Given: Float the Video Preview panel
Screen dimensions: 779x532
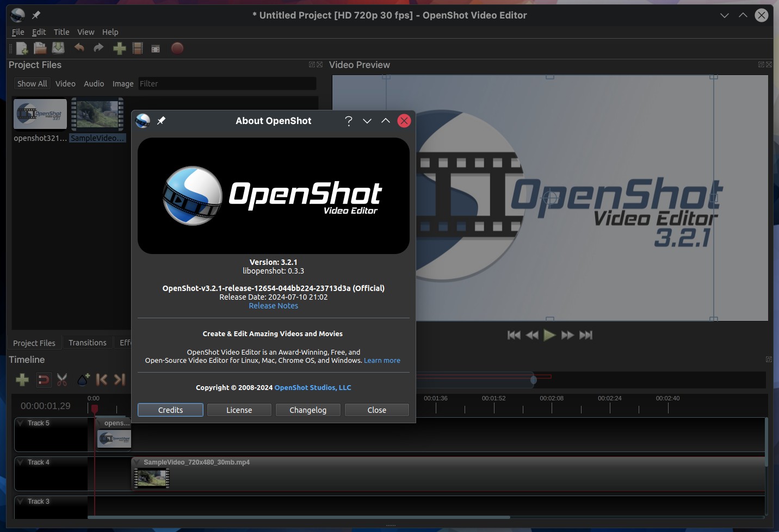Looking at the screenshot, I should click(x=761, y=65).
